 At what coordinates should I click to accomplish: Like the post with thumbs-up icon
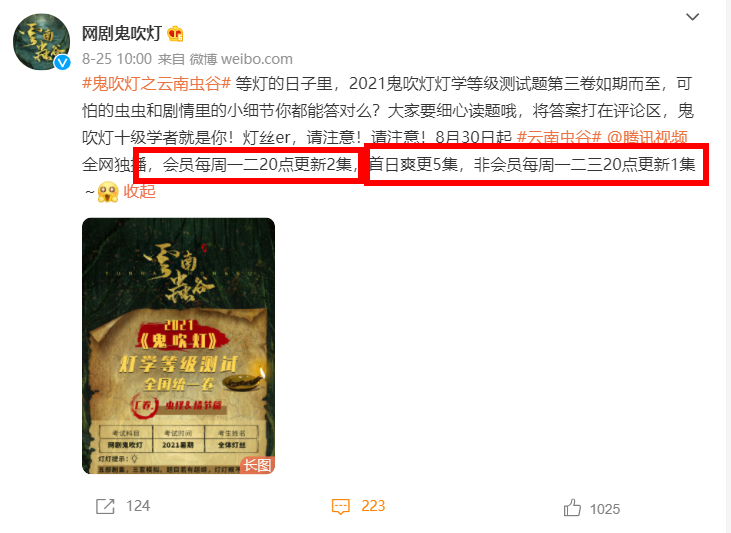[x=572, y=507]
